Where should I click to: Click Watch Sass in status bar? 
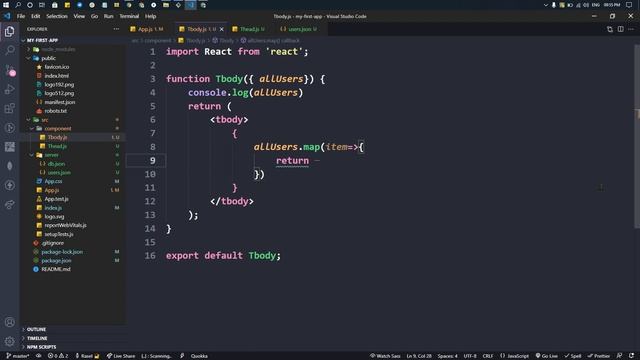point(385,356)
